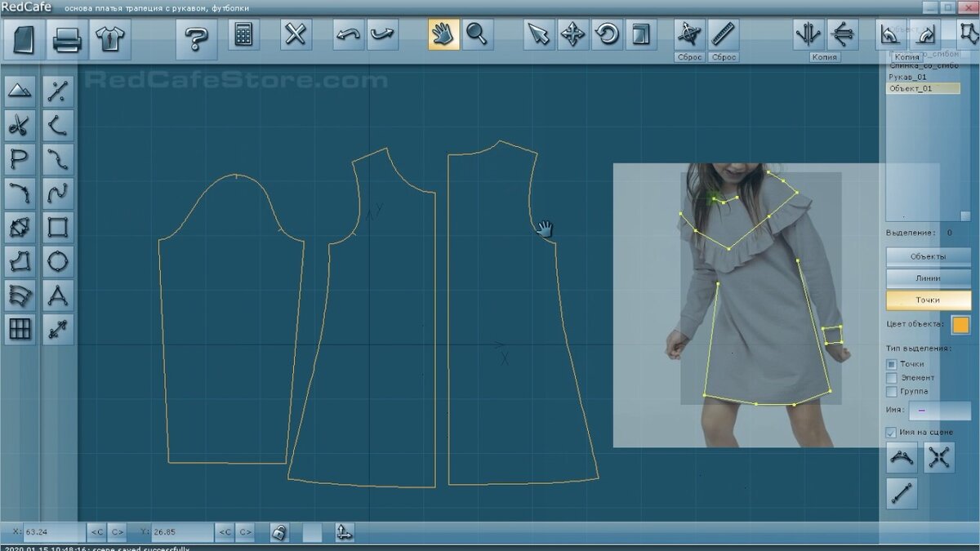Click the <C button beside Y field

pos(225,532)
